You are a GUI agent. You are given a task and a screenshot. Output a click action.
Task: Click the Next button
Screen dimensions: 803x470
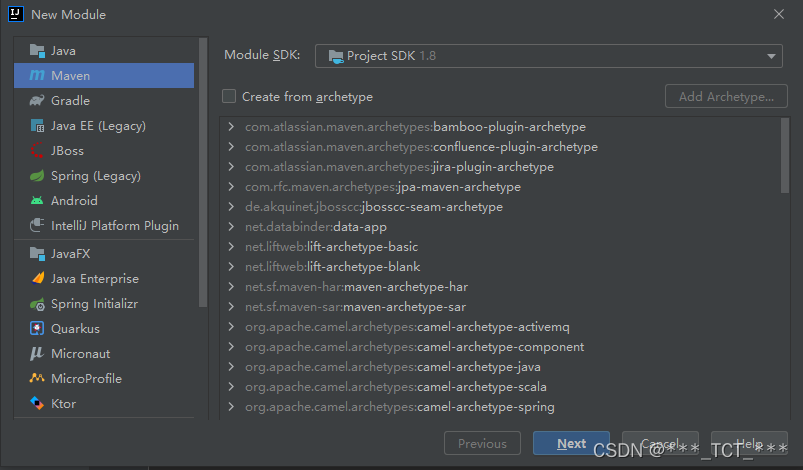[x=571, y=443]
